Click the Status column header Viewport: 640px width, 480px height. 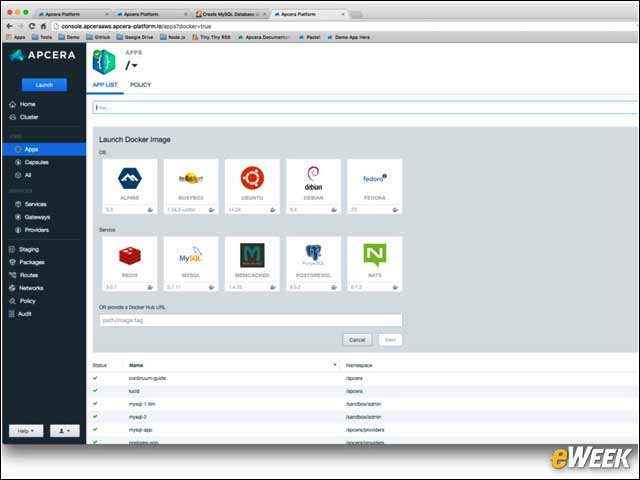pyautogui.click(x=100, y=365)
